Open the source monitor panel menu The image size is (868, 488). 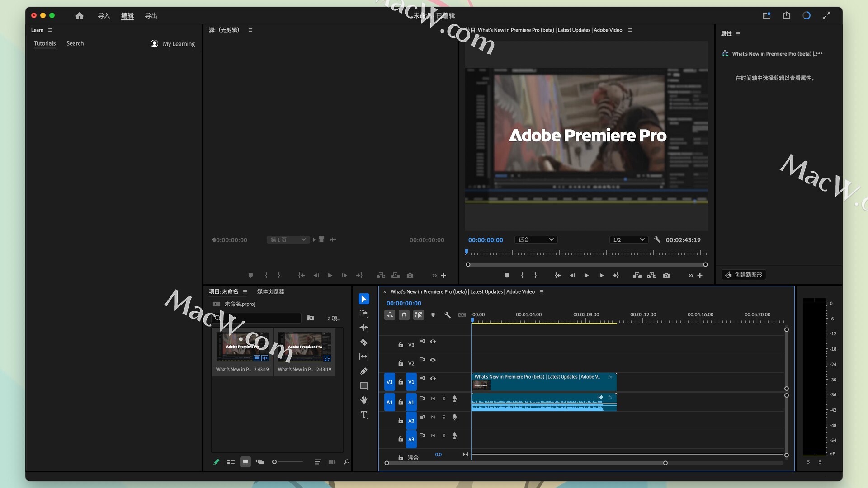click(250, 30)
